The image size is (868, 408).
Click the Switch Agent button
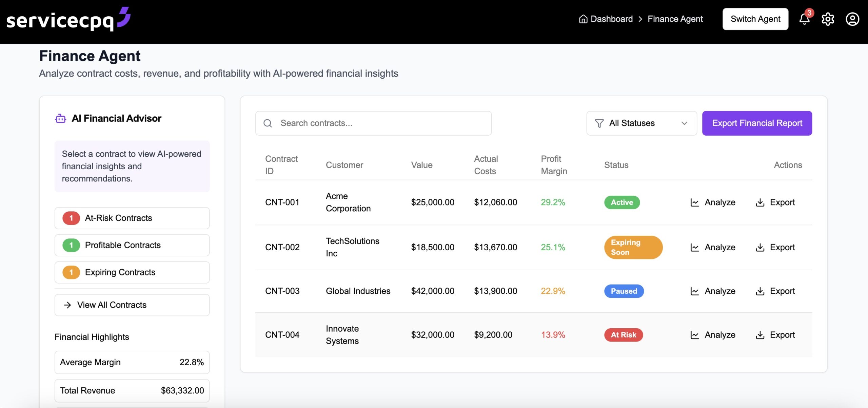(x=755, y=19)
